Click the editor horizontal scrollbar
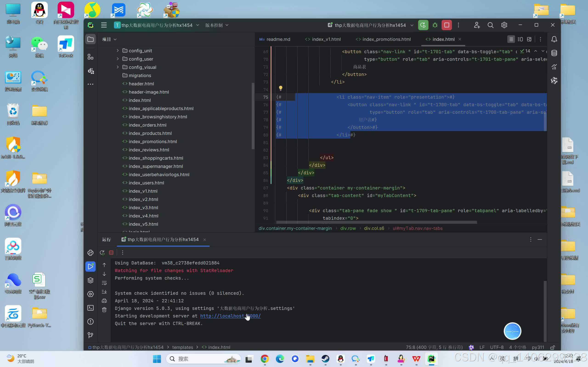The width and height of the screenshot is (588, 367). tap(376, 222)
